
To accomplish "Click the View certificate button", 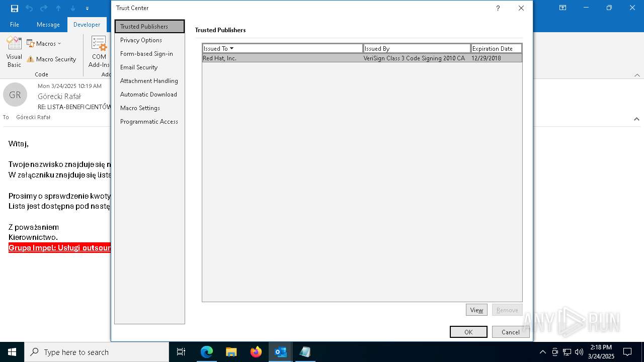I will click(476, 310).
